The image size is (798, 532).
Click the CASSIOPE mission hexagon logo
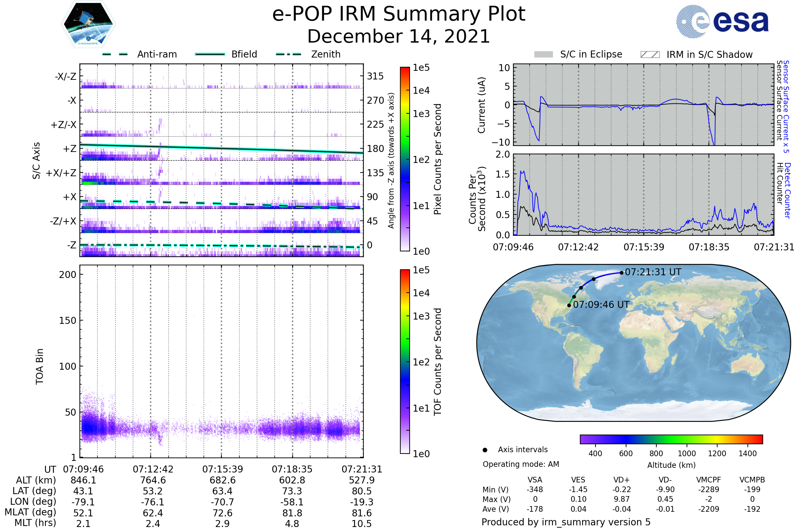tap(88, 24)
